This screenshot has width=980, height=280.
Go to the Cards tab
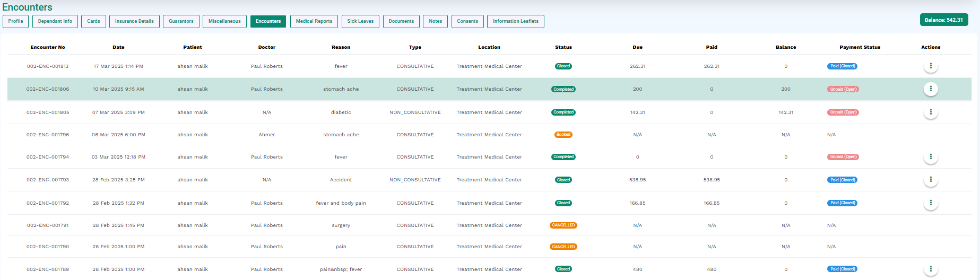[x=93, y=21]
